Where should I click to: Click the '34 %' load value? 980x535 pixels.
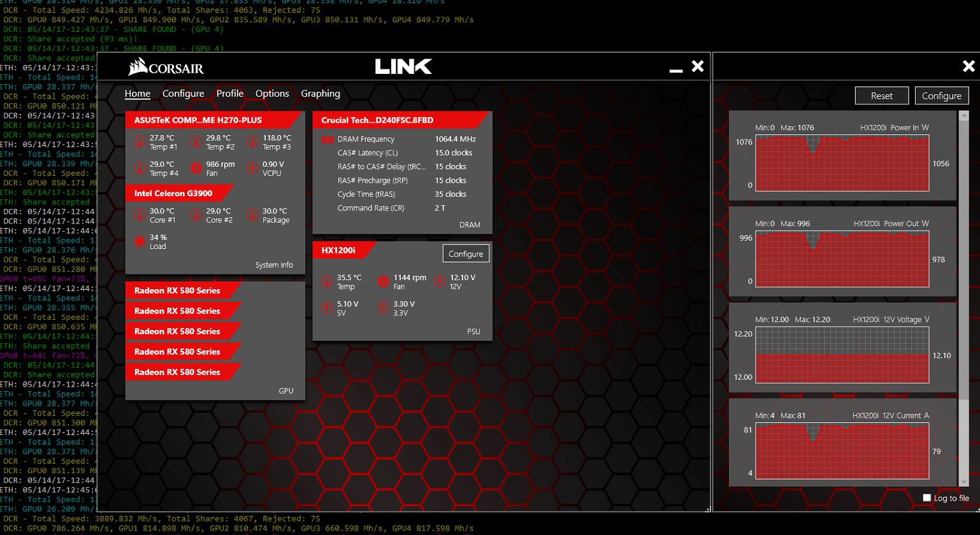pyautogui.click(x=158, y=238)
